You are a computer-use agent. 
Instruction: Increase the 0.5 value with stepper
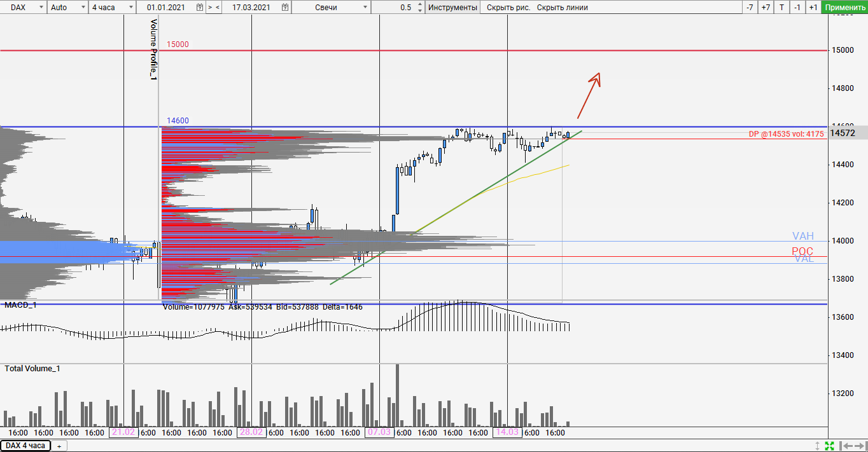click(x=421, y=5)
